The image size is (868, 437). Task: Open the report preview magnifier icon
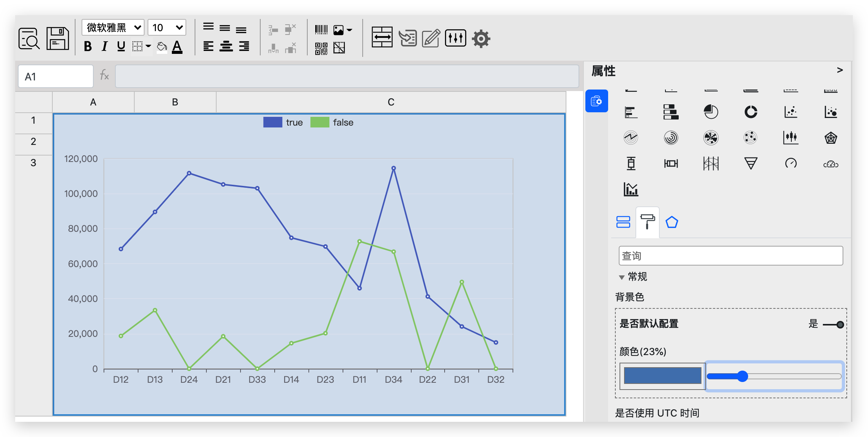pyautogui.click(x=29, y=38)
